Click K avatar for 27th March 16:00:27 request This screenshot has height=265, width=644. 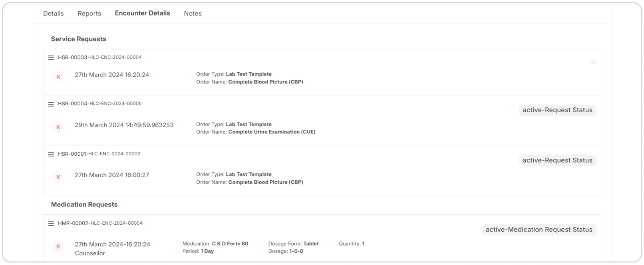pos(59,177)
